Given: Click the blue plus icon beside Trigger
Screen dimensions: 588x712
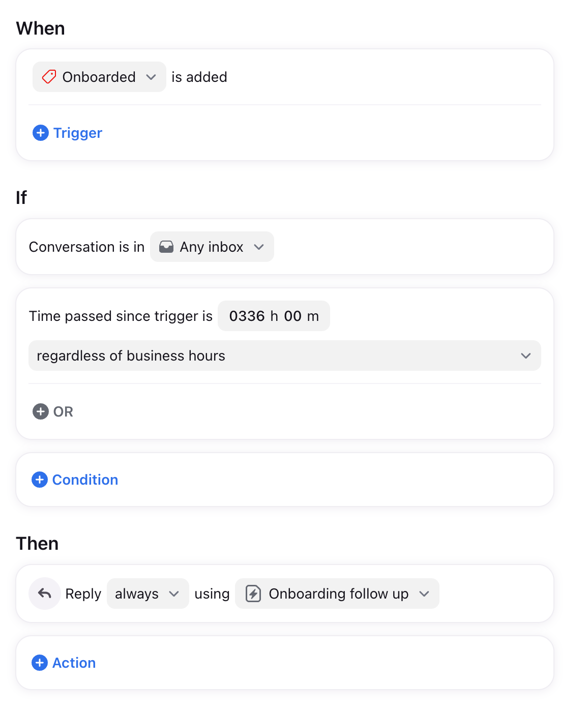Looking at the screenshot, I should [x=41, y=133].
